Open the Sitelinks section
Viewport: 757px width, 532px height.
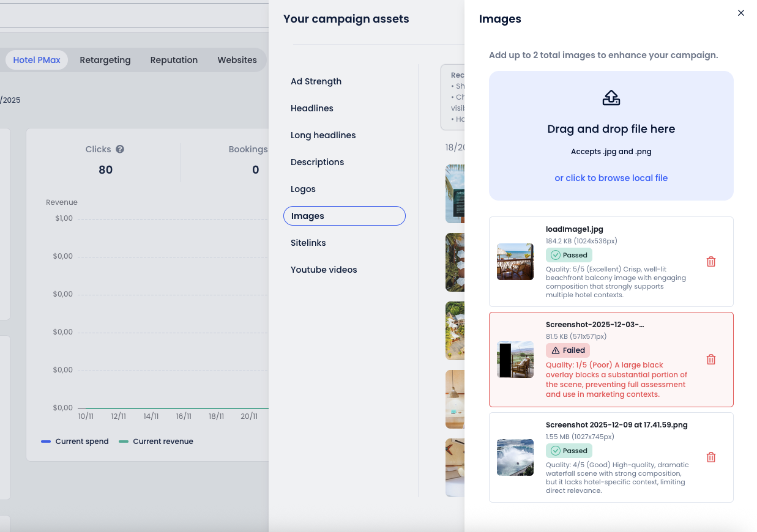pyautogui.click(x=308, y=243)
